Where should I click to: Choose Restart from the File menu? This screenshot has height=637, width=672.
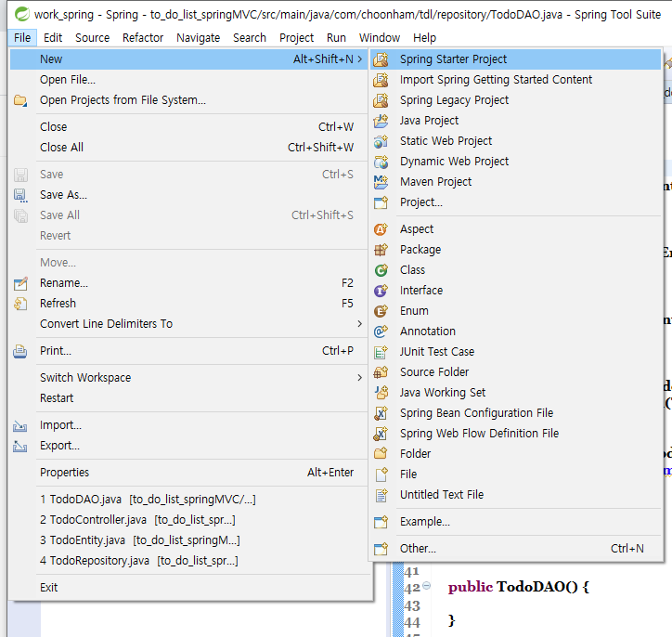point(188,398)
